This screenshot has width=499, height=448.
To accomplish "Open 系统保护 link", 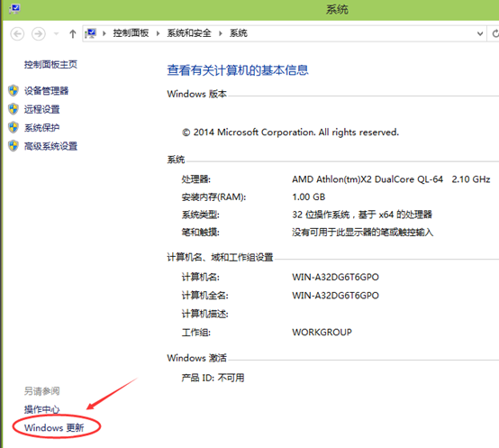I will pos(42,128).
